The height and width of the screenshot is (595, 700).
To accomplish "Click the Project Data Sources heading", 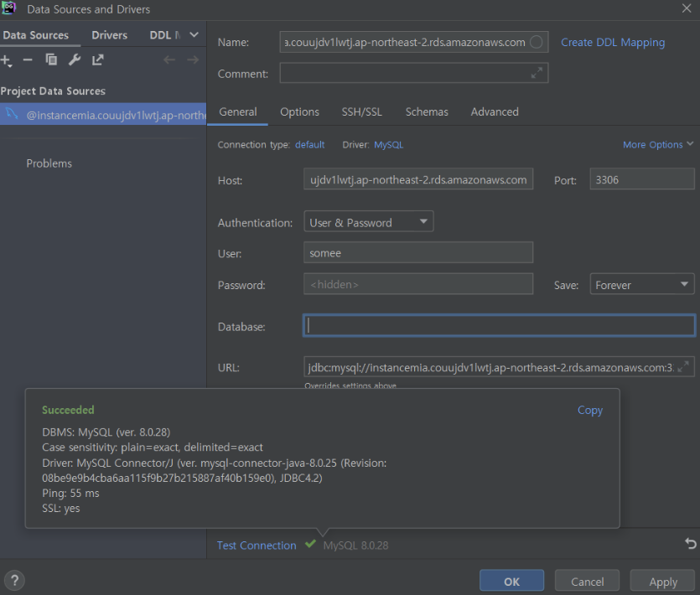I will (53, 91).
